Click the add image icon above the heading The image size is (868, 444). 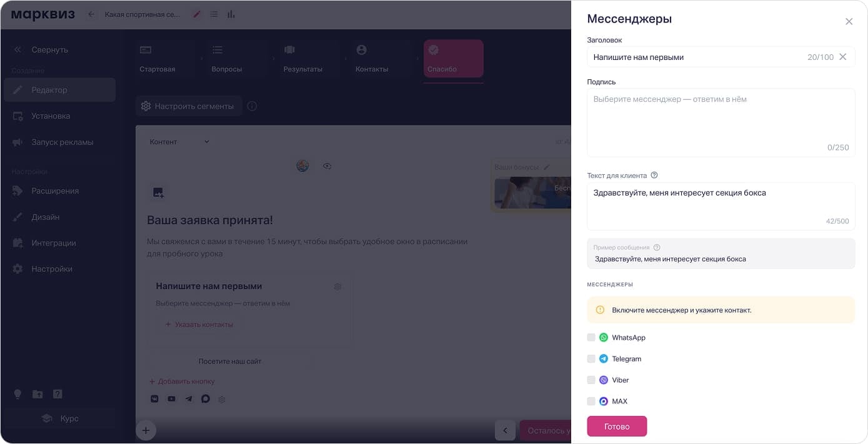pos(157,193)
